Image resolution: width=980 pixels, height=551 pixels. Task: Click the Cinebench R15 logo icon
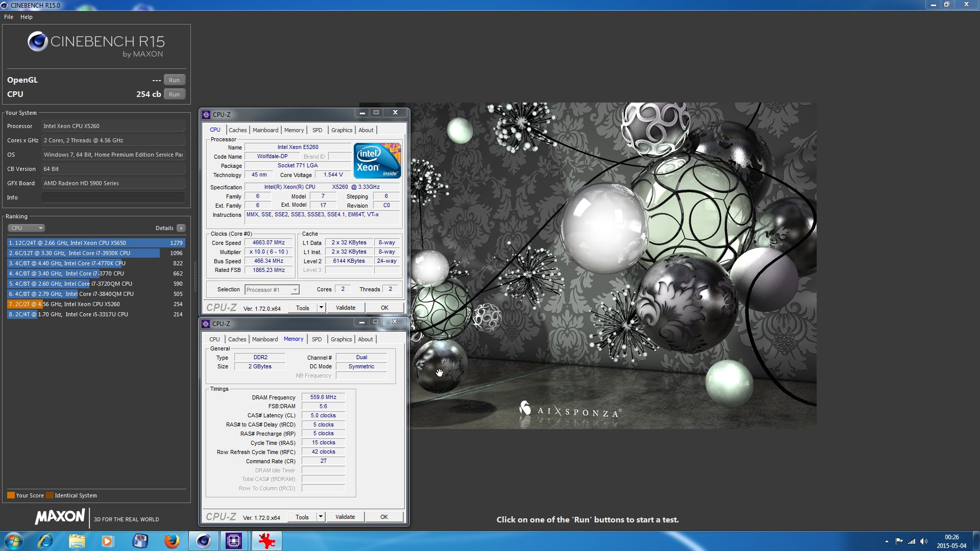click(x=37, y=41)
